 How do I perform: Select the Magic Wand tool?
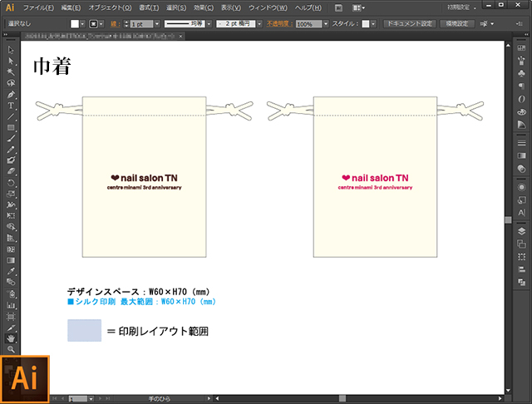pyautogui.click(x=11, y=72)
